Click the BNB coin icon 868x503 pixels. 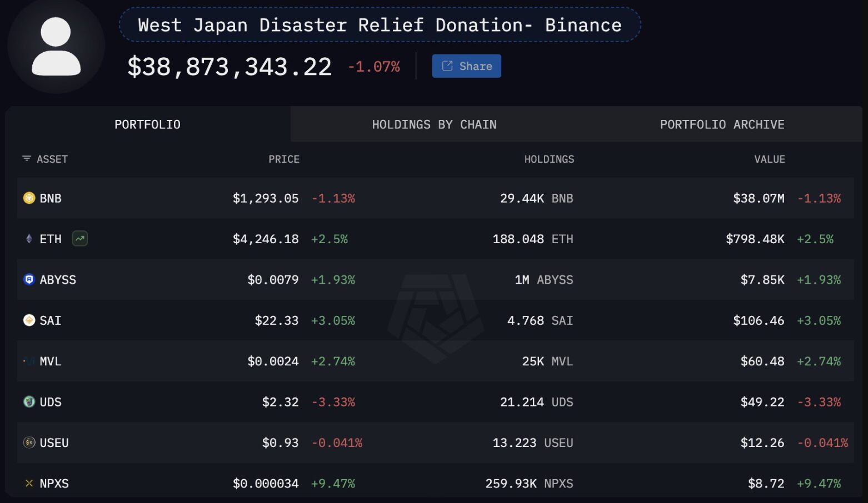click(29, 198)
